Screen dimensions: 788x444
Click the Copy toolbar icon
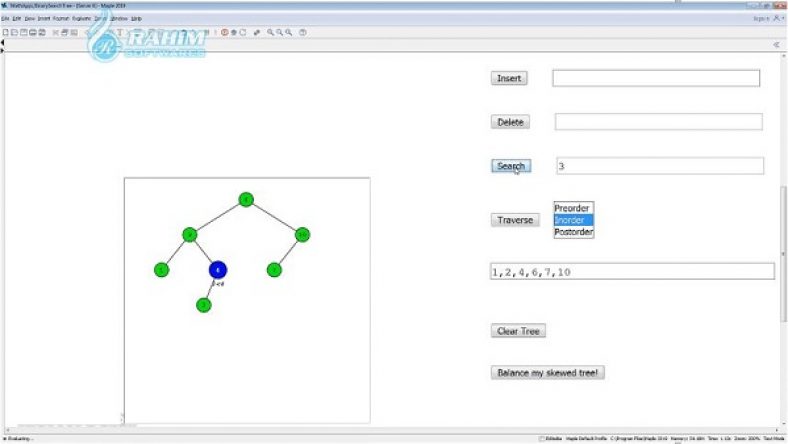[65, 32]
